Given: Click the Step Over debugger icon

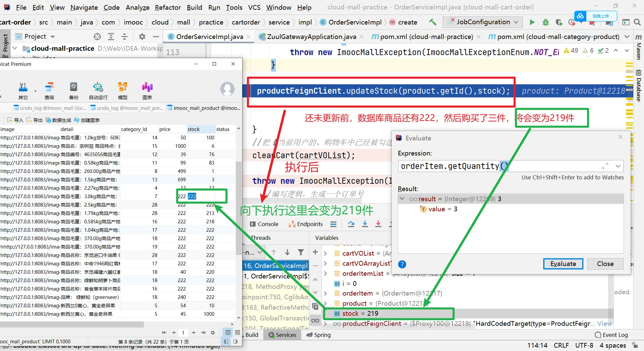Looking at the screenshot, I should (351, 224).
